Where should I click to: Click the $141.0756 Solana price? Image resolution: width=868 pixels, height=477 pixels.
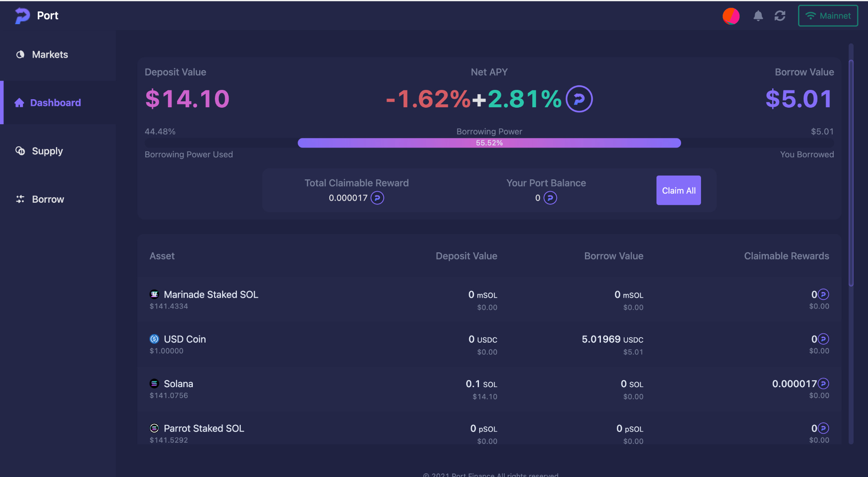[x=169, y=396]
